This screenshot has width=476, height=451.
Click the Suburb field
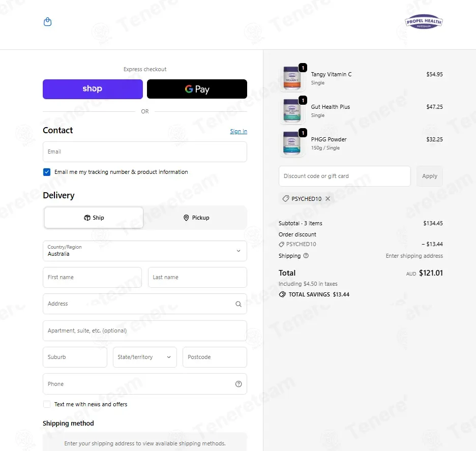click(x=75, y=357)
